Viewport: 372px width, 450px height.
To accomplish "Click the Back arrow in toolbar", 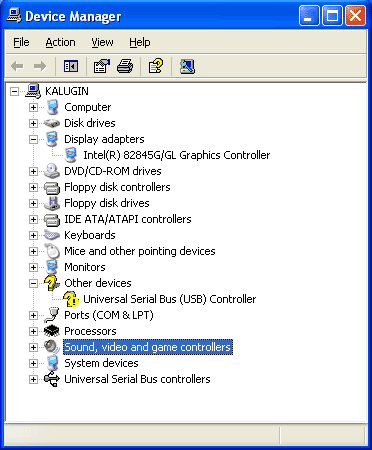I will pos(17,66).
